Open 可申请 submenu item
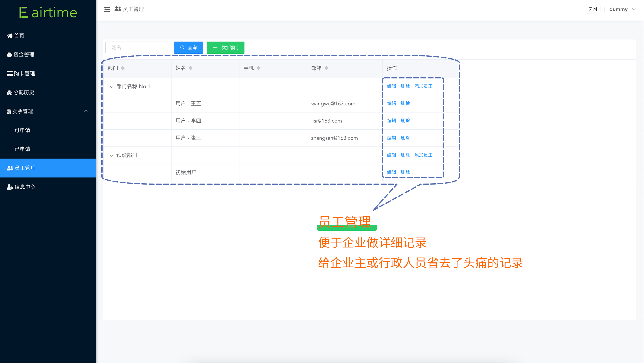The image size is (644, 363). (x=48, y=130)
